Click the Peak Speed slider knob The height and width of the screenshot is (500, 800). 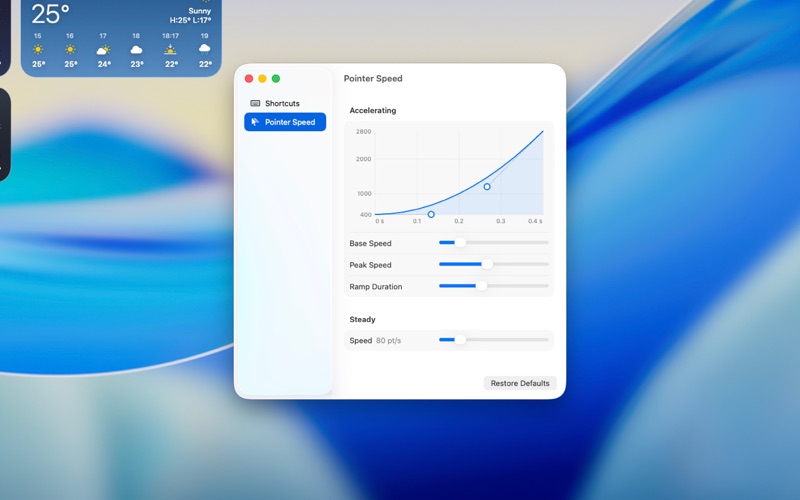pos(487,264)
